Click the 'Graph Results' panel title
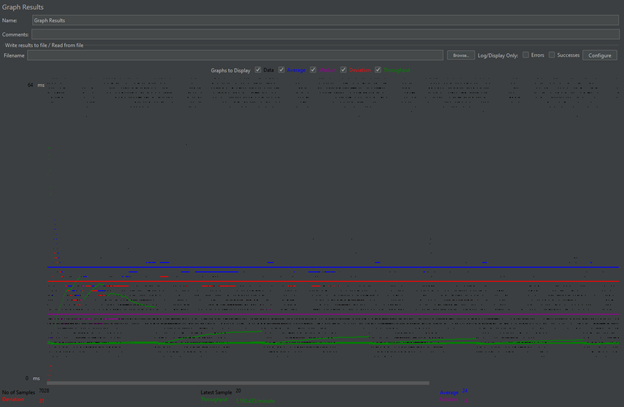 [23, 7]
